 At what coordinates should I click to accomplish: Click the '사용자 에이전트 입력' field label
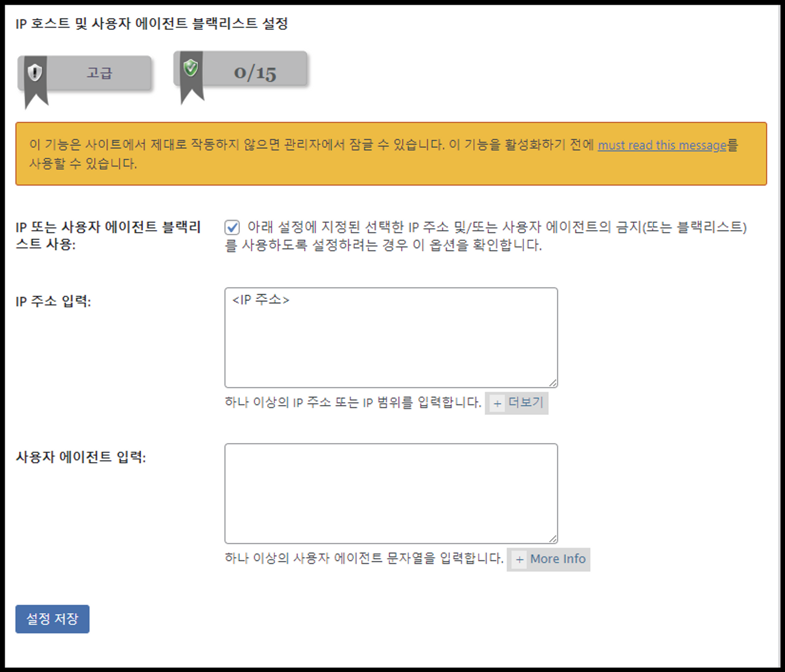[81, 457]
